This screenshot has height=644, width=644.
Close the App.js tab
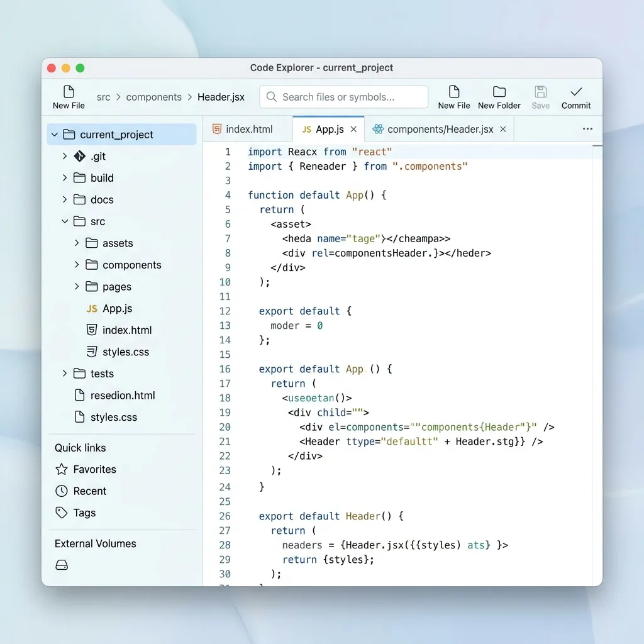coord(353,130)
